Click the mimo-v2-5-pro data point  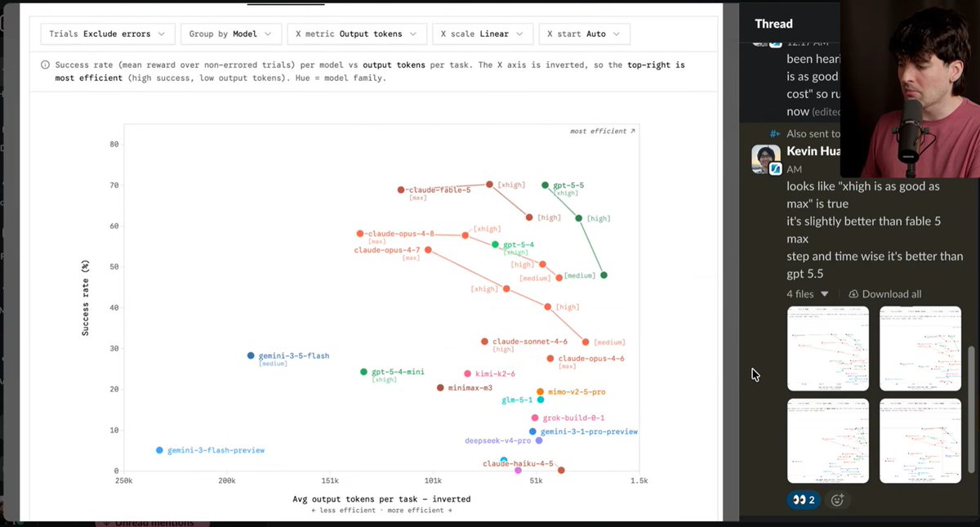[540, 392]
